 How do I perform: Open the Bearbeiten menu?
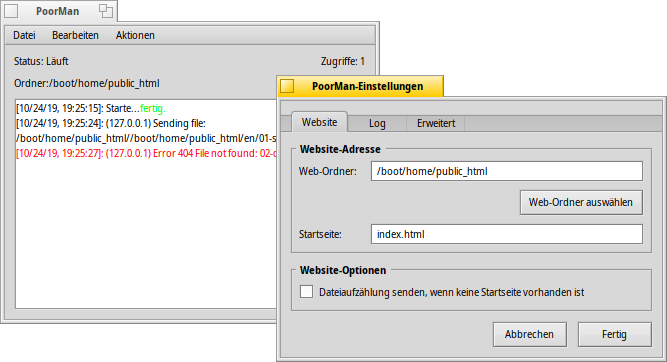pyautogui.click(x=75, y=35)
